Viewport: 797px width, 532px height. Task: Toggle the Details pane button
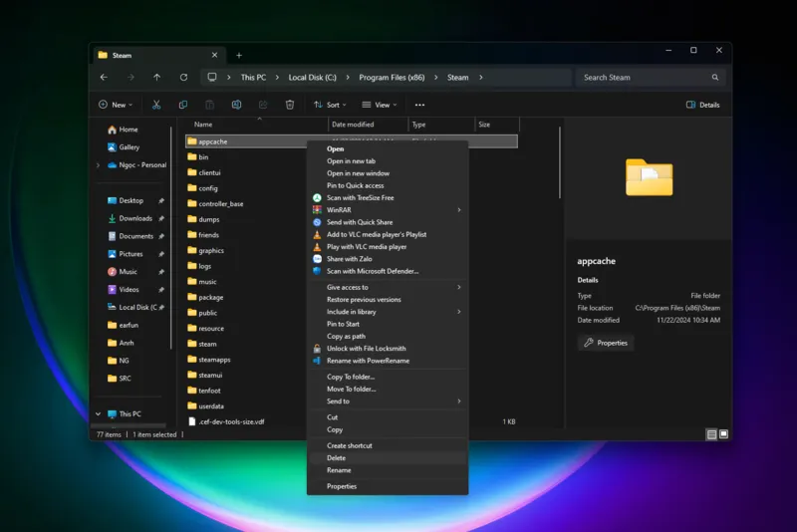pyautogui.click(x=703, y=105)
